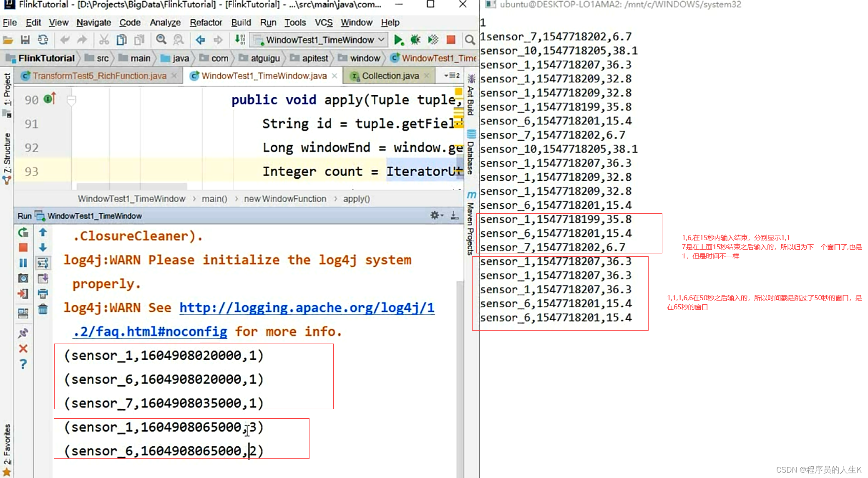Open the WindowTest1_TimeWindow run configuration dropdown

click(x=320, y=40)
